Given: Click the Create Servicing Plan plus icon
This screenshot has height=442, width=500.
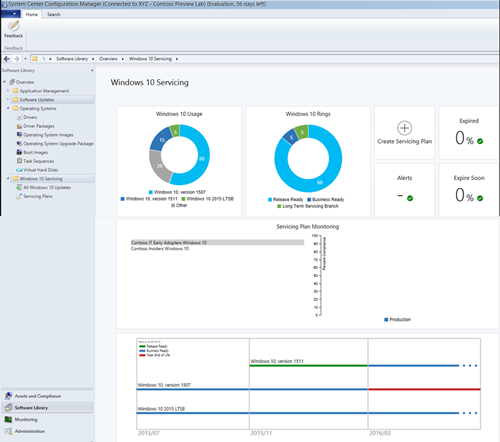Looking at the screenshot, I should tap(404, 128).
